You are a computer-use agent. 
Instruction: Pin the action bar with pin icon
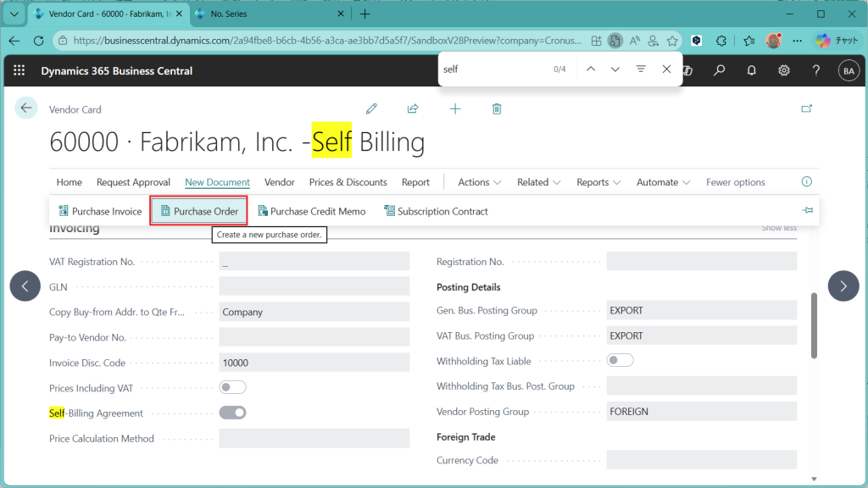coord(807,211)
